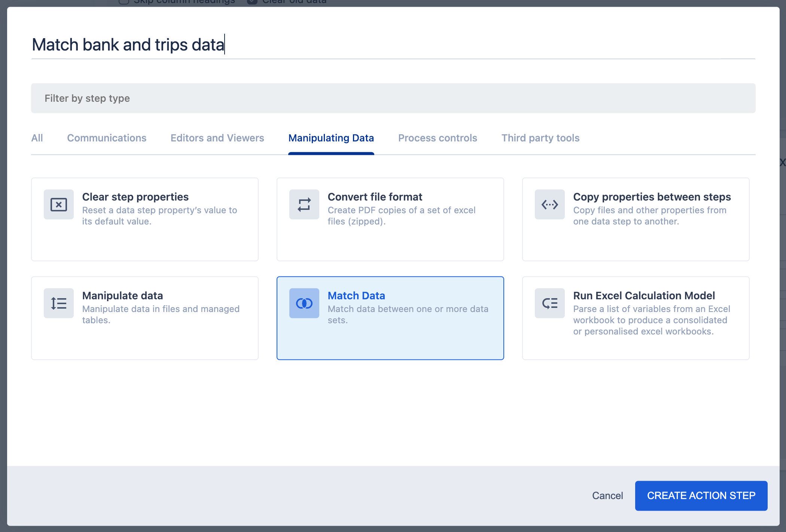Viewport: 786px width, 532px height.
Task: Go to the Process controls tab
Action: [438, 138]
